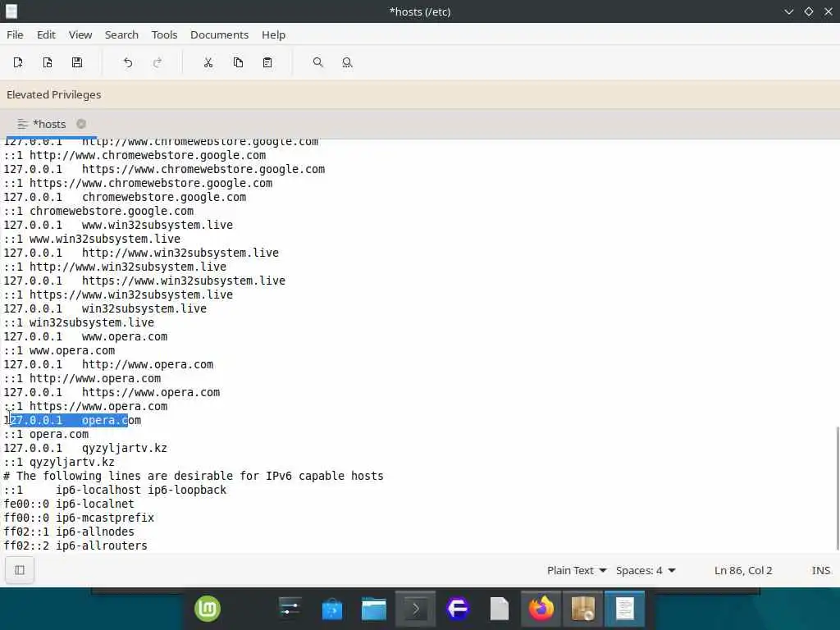Open the Plain Text language dropdown

[577, 571]
